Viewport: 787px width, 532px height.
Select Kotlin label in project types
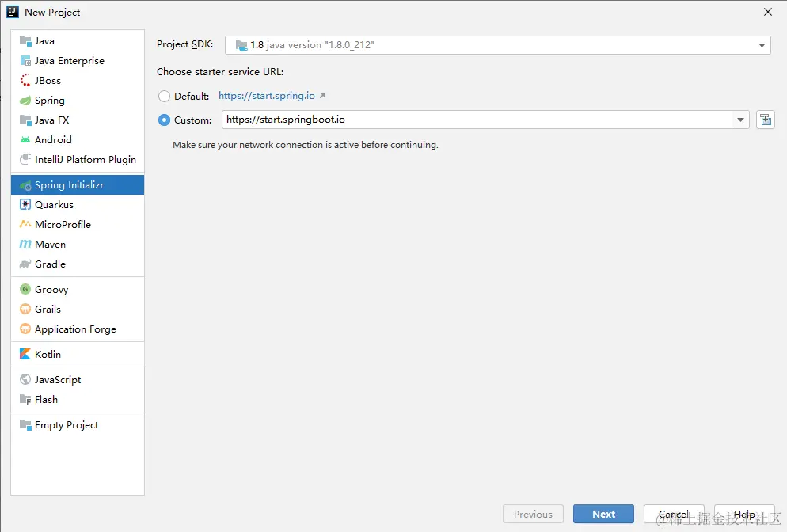point(48,355)
